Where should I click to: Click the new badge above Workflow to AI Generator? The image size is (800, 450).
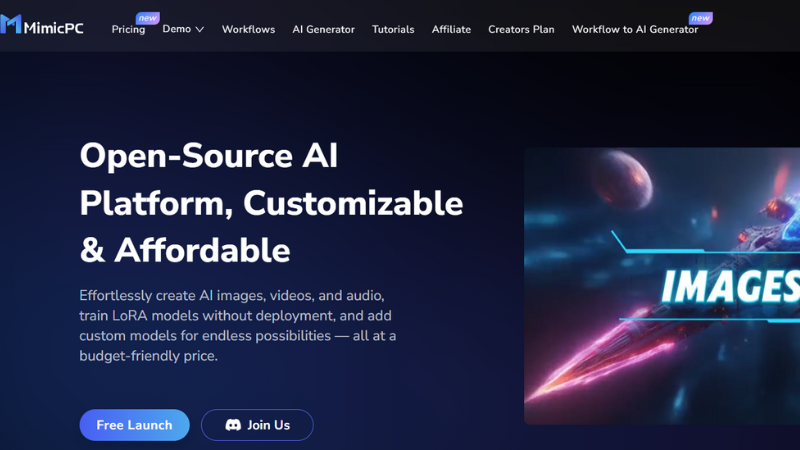click(701, 18)
